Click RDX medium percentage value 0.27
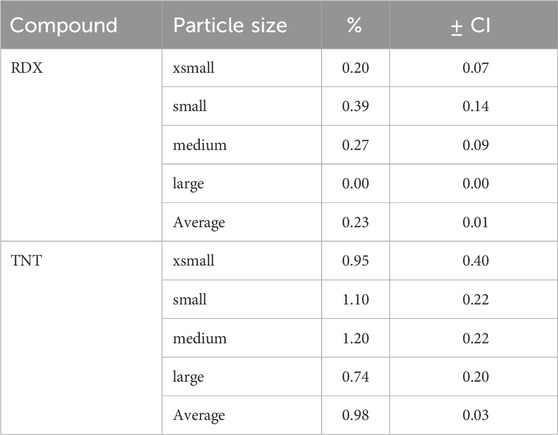Viewport: 558px width, 435px height. point(356,145)
